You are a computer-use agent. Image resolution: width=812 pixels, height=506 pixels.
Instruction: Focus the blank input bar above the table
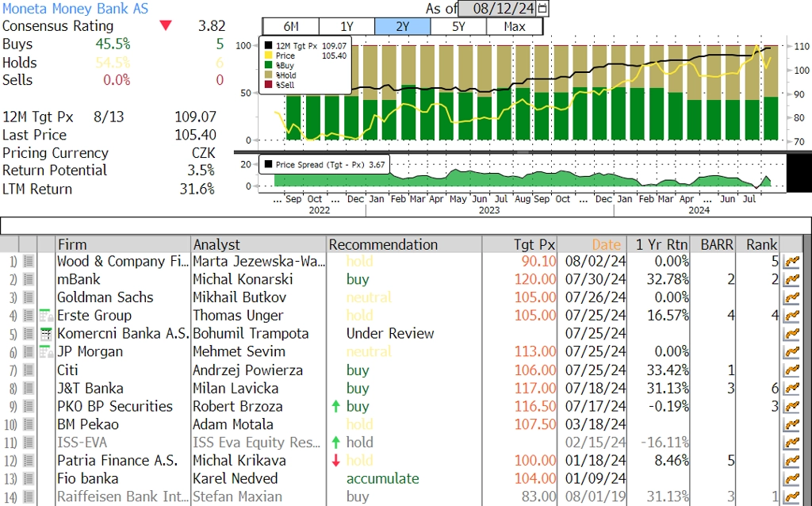406,226
